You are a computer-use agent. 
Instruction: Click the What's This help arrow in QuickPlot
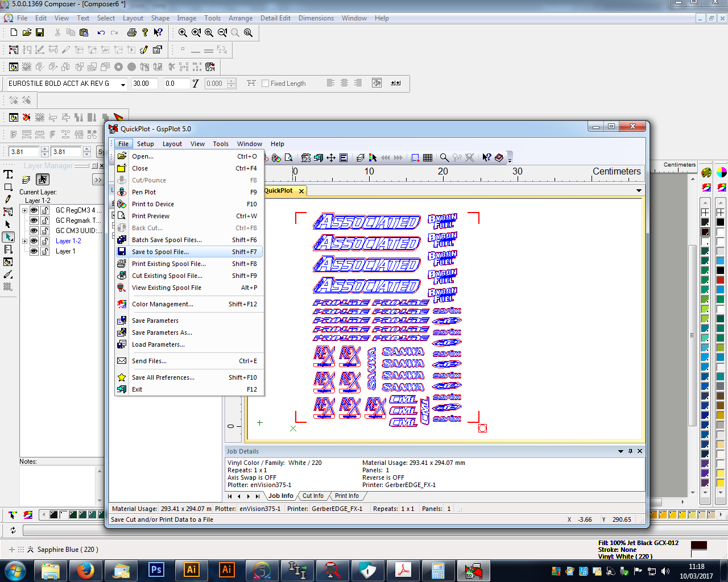tap(486, 157)
